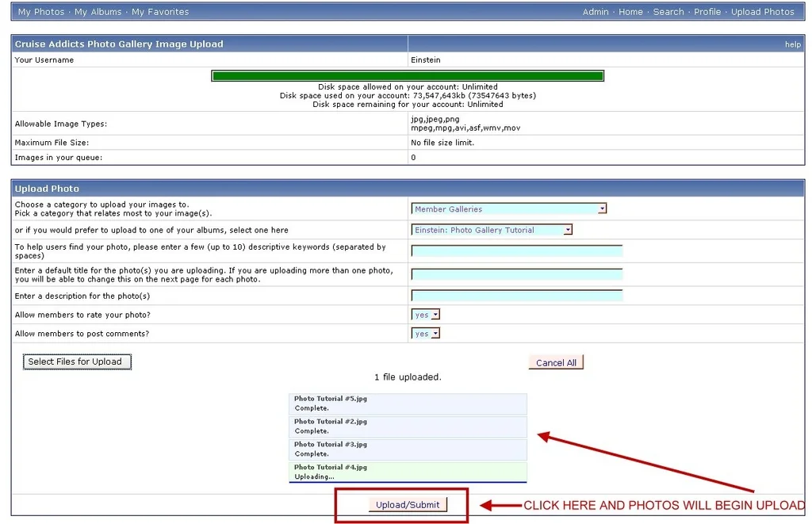The width and height of the screenshot is (812, 524).
Task: Open the allow comments yes dropdown
Action: click(x=426, y=334)
